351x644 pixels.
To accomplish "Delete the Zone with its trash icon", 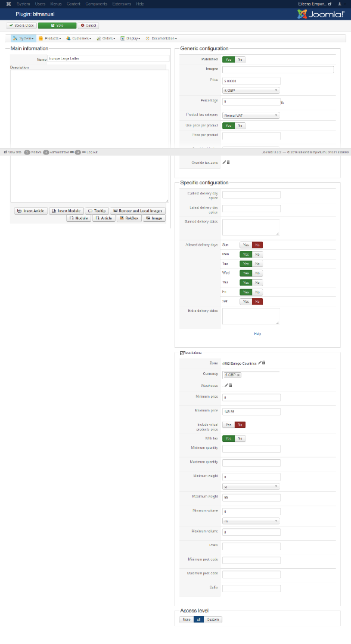I will tap(263, 363).
